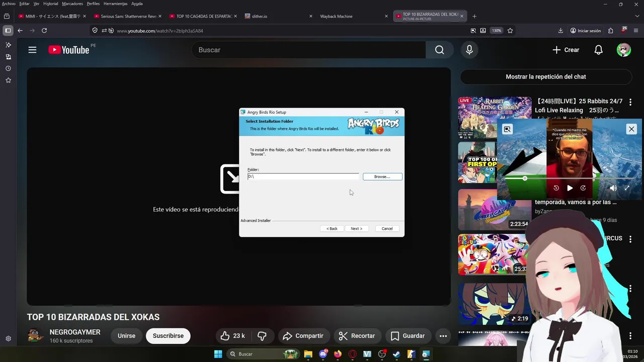Open the NEGROGAYMER channel name link
The width and height of the screenshot is (644, 362).
point(75,332)
